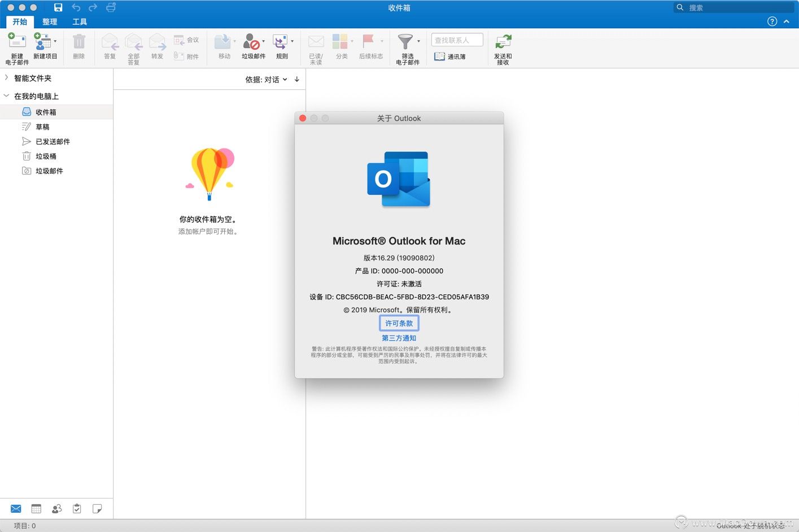Open the Rules (规则) dropdown arrow
The height and width of the screenshot is (532, 799).
[292, 41]
